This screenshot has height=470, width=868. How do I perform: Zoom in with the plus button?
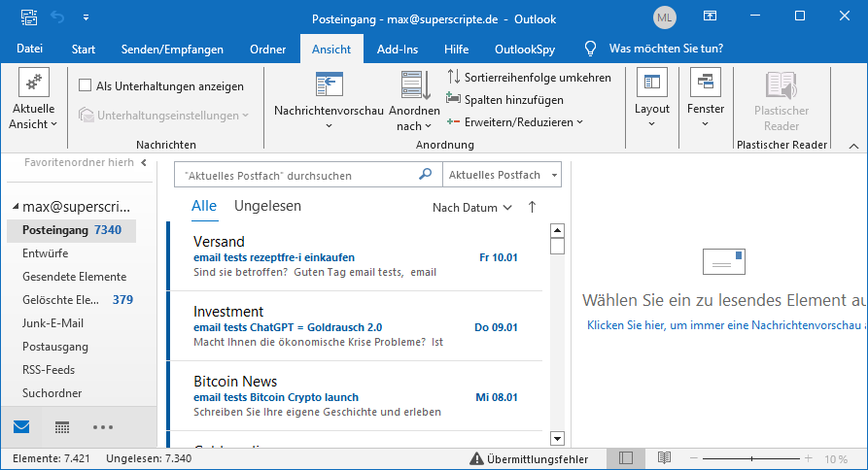point(808,458)
